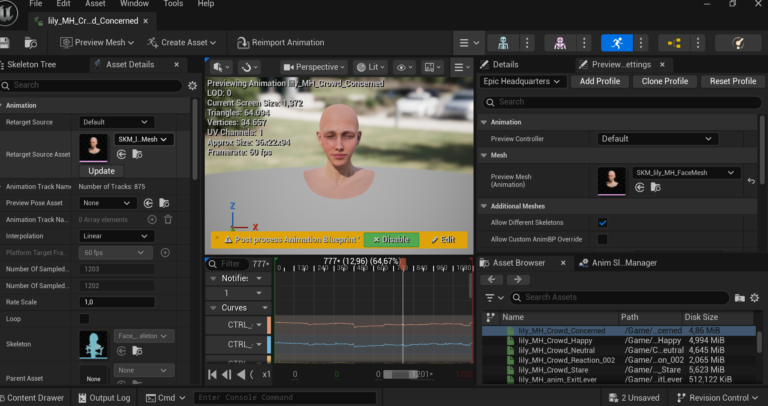Open SKM_lily_MH_FaceMesh preview mesh dropdown
Viewport: 768px width, 406px height.
pyautogui.click(x=686, y=173)
